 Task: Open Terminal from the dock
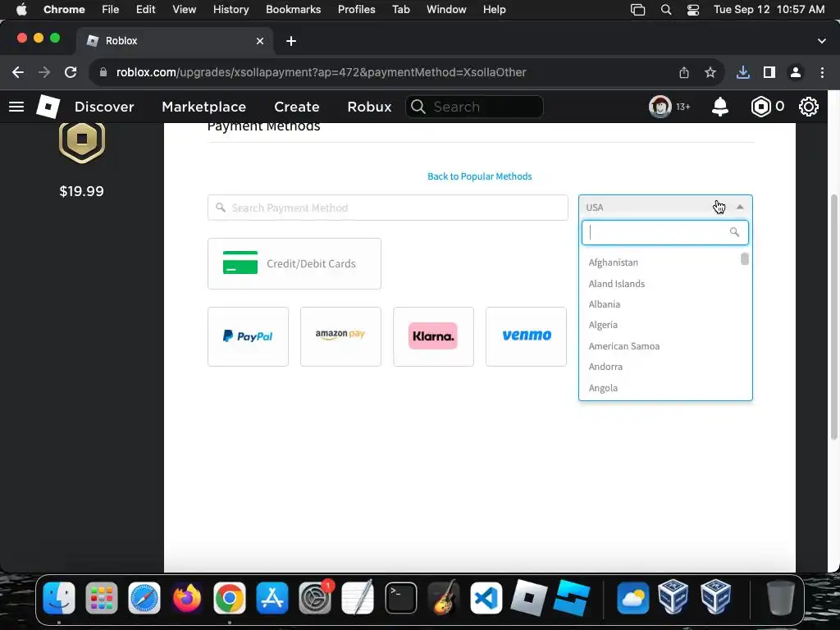400,598
